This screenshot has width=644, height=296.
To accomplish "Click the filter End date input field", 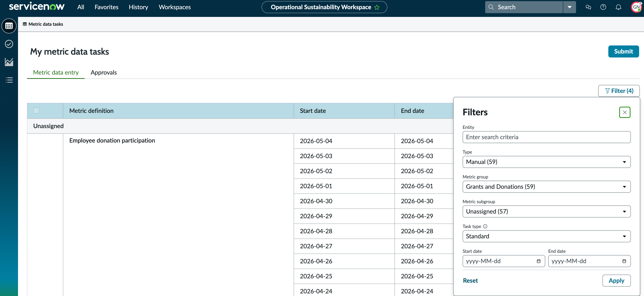I will pyautogui.click(x=589, y=261).
